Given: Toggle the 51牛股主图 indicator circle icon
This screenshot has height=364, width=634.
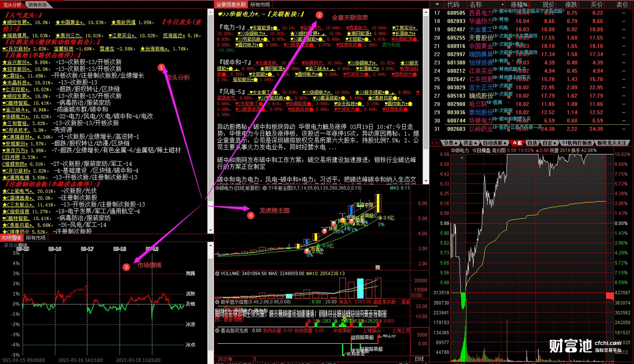Looking at the screenshot, I should pos(265,188).
